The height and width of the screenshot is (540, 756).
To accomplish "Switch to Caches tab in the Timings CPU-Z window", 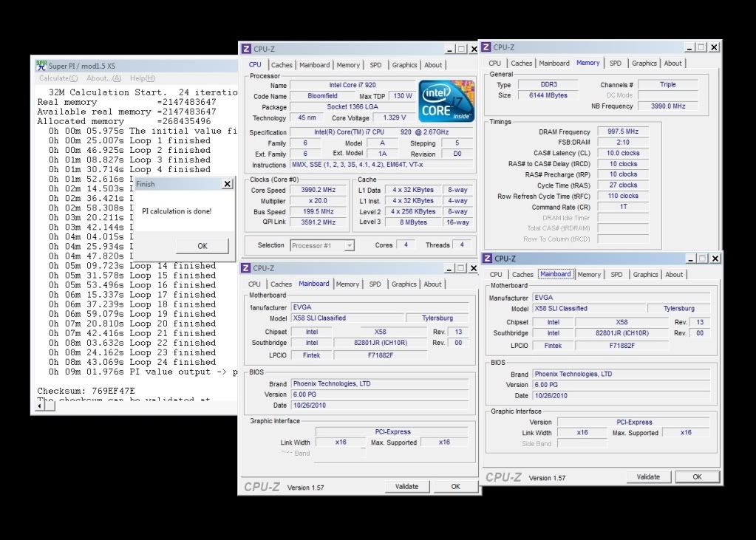I will pos(521,64).
